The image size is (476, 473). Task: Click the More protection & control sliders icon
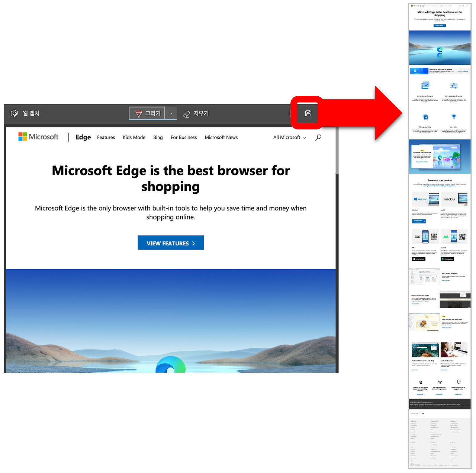click(454, 86)
